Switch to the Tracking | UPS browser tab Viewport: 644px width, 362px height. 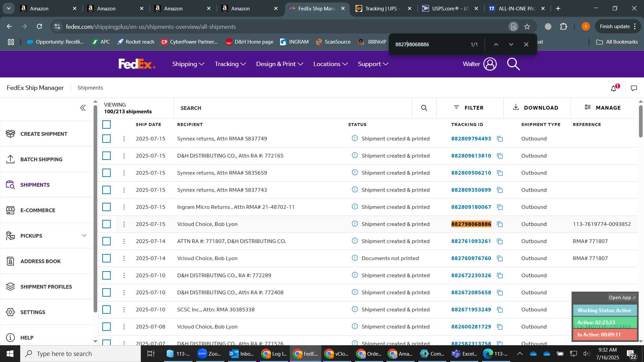point(382,8)
